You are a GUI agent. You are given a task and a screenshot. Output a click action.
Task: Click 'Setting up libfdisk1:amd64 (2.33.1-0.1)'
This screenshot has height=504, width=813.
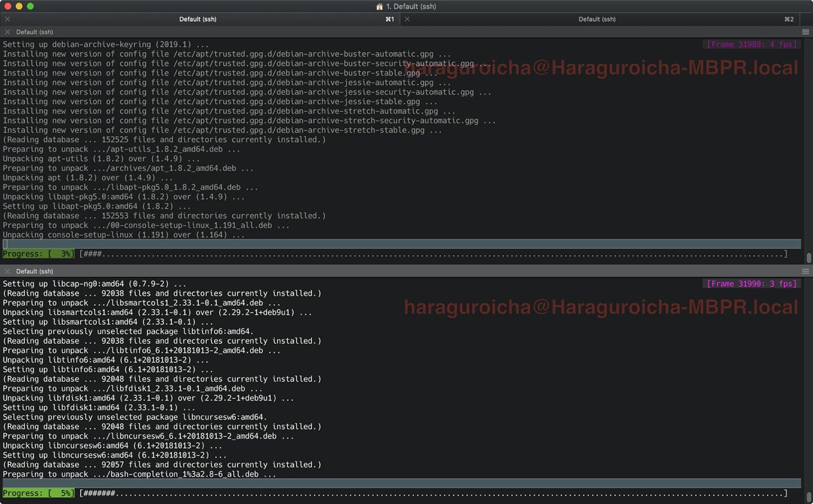point(99,408)
